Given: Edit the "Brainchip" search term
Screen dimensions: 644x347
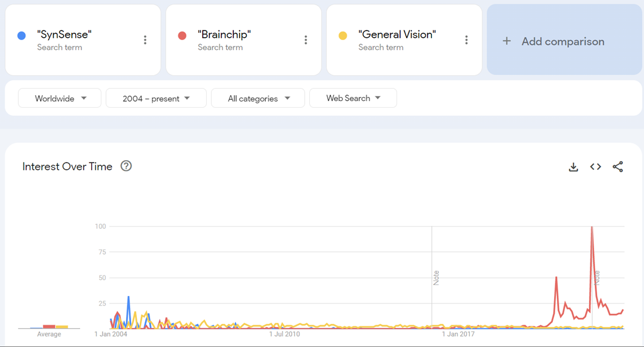Looking at the screenshot, I should (x=224, y=34).
